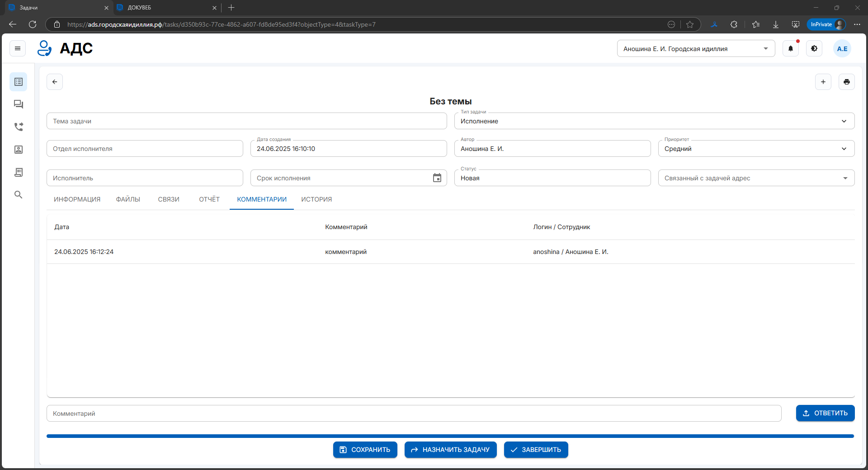Open the tasks list sidebar icon

(x=19, y=82)
